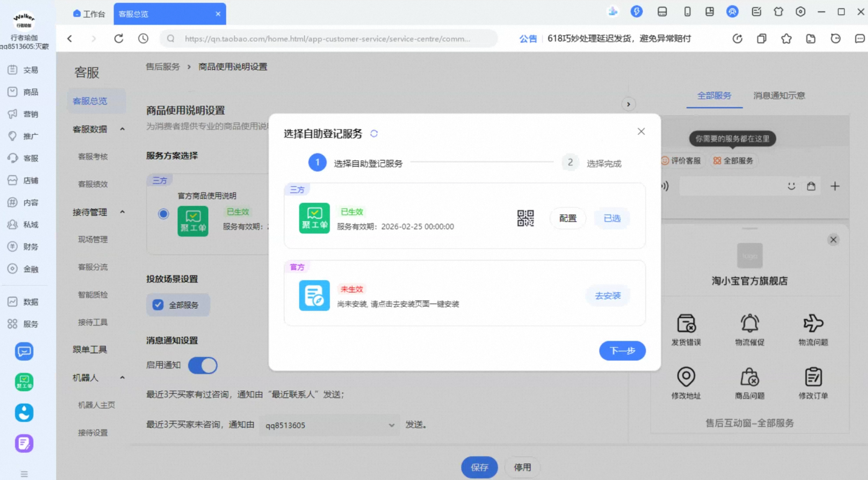
Task: Click the 下一步 button
Action: click(622, 351)
